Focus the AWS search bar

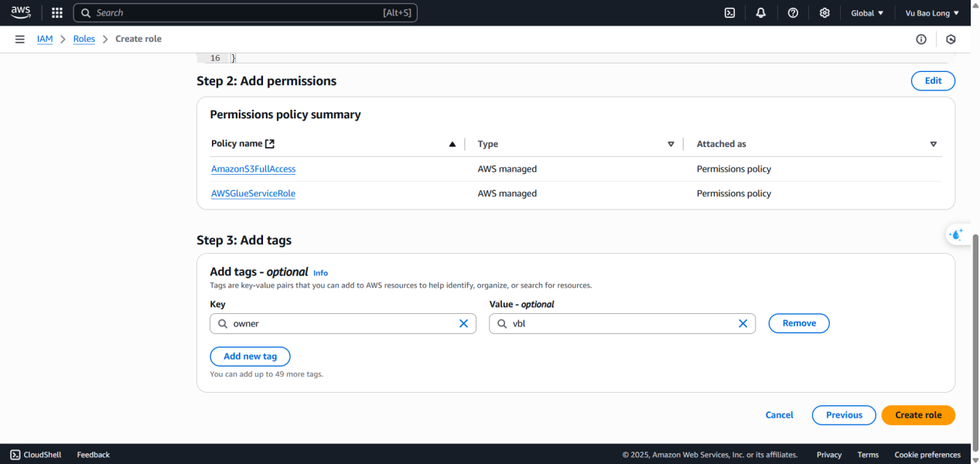tap(245, 13)
